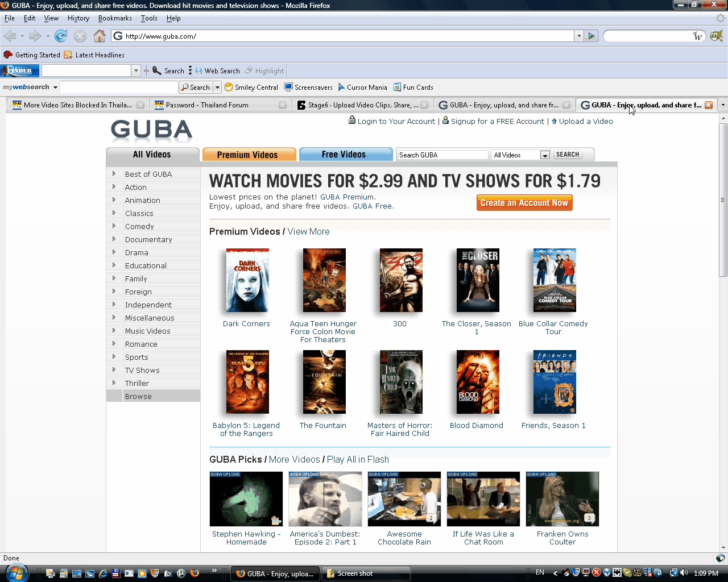This screenshot has width=728, height=582.
Task: Click the Forward navigation arrow
Action: [35, 36]
